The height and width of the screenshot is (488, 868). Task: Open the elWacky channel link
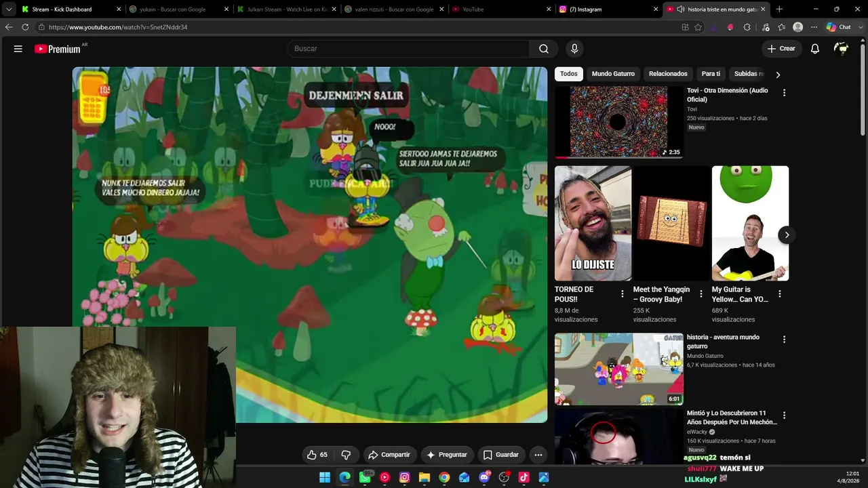697,432
